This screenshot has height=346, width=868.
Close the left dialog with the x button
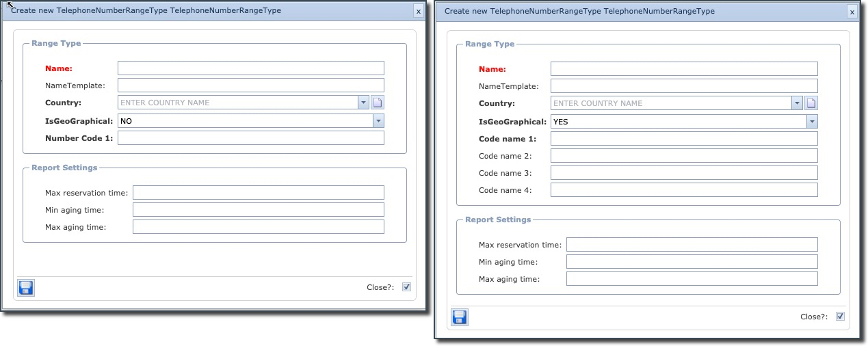coord(419,11)
